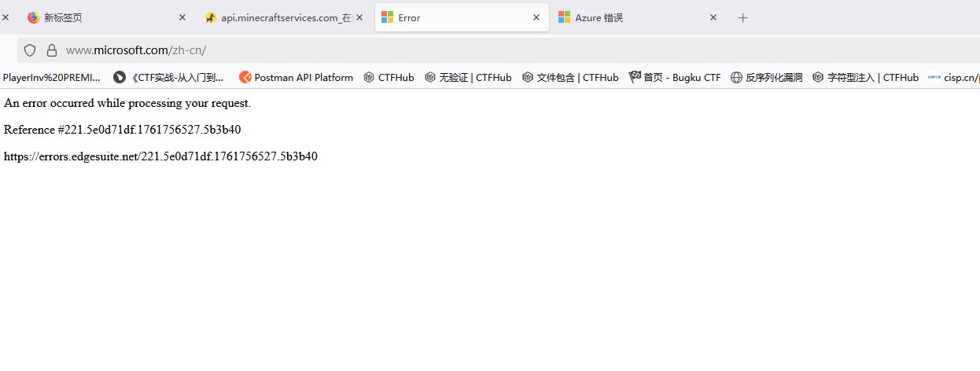Close the Azure 错误 tab
This screenshot has width=980, height=371.
pos(713,17)
